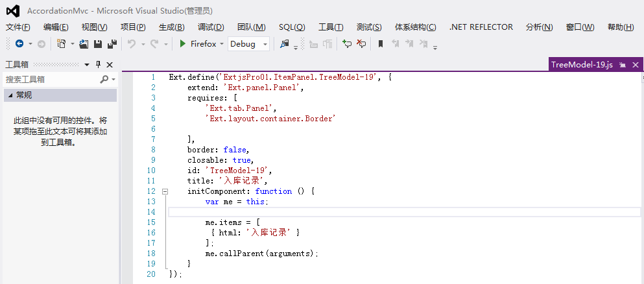Screen dimensions: 644x284
Task: Open the text editor toolbar overflow arrow
Action: coord(435,47)
